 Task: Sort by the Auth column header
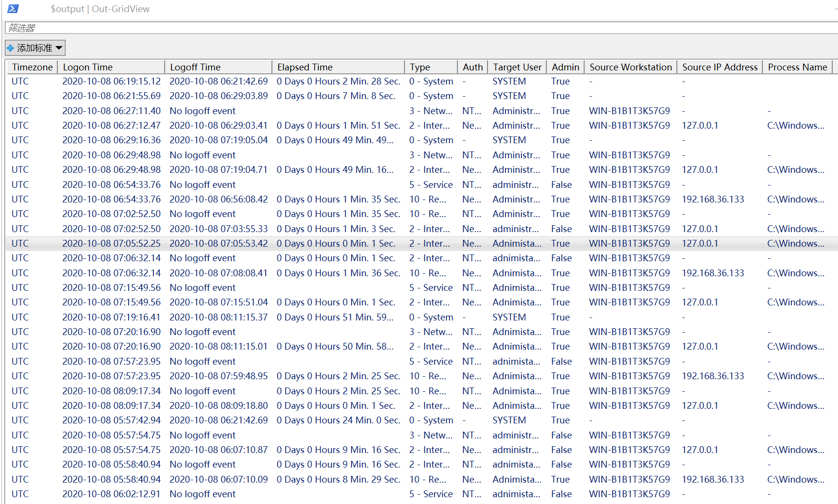point(472,67)
